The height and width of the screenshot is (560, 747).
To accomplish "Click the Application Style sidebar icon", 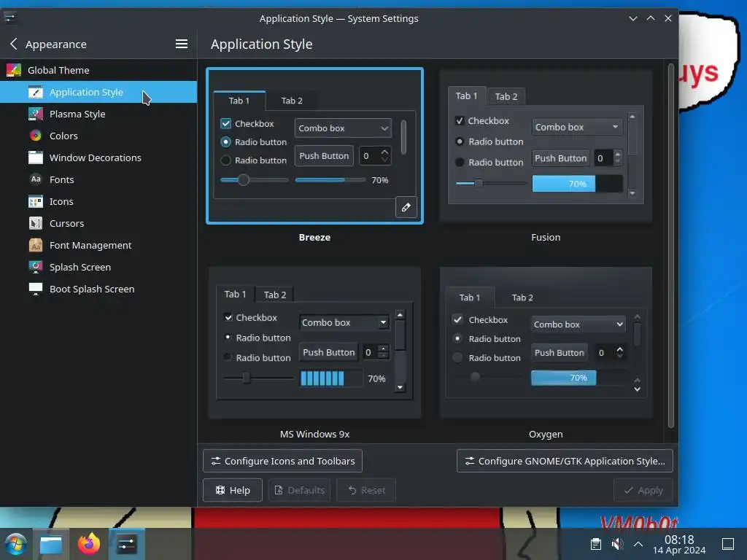I will 36,92.
